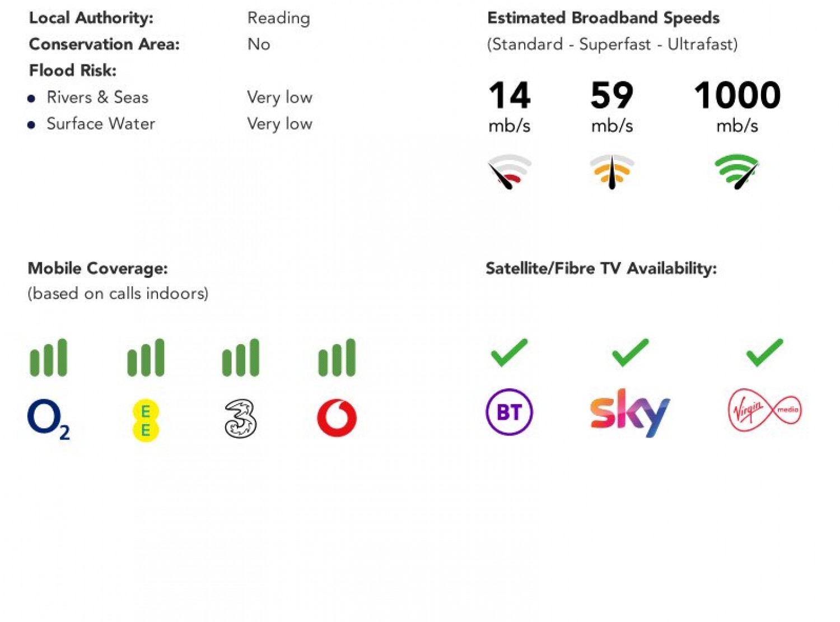Click the Rivers & Seas bullet item
This screenshot has width=840, height=622.
click(x=97, y=98)
